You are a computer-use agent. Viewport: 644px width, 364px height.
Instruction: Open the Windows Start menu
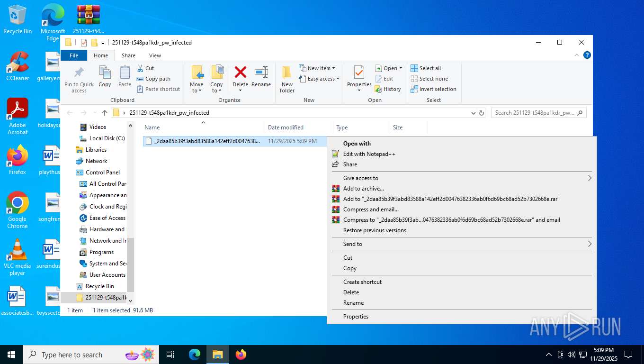pos(11,355)
